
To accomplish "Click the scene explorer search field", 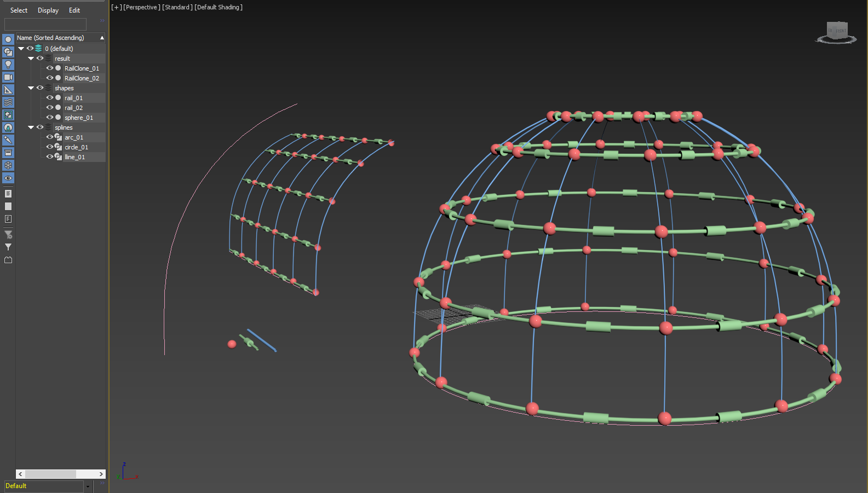I will [45, 24].
